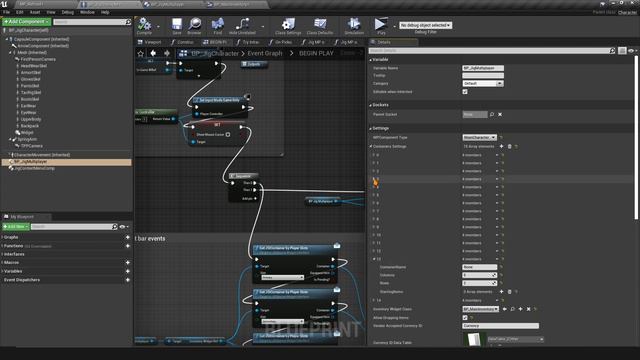The width and height of the screenshot is (640, 360).
Task: Go forward with the graph right arrow
Action: pos(167,53)
